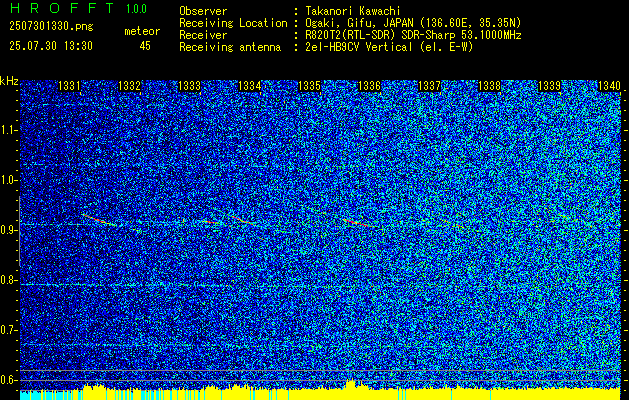Screen dimensions: 629x400
Task: Click the meteor echo trace before 1334
Action: [243, 220]
